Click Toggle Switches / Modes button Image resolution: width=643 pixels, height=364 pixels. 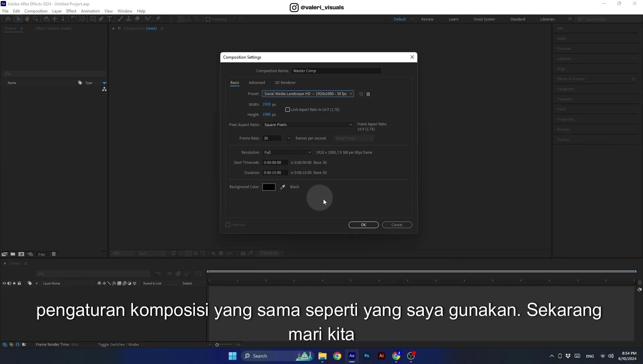(119, 345)
